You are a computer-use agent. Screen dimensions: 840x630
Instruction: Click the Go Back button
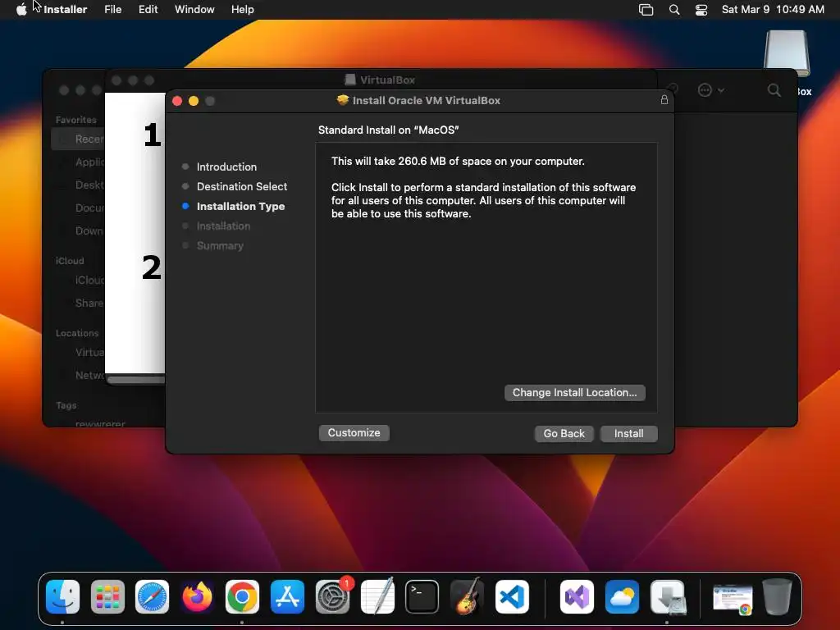point(564,433)
